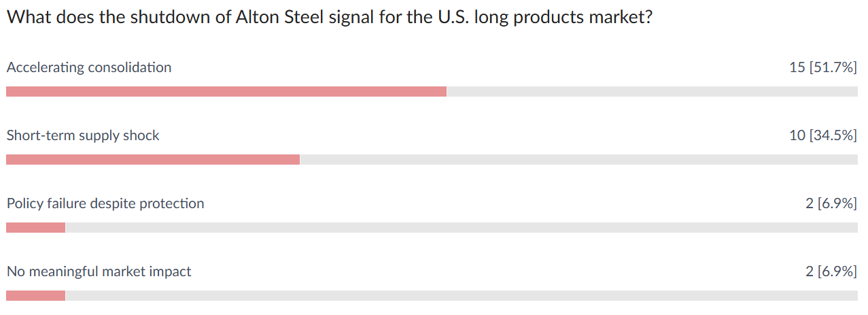The image size is (868, 315).
Task: Click the gray unfilled part of Policy failure bar
Action: [461, 227]
